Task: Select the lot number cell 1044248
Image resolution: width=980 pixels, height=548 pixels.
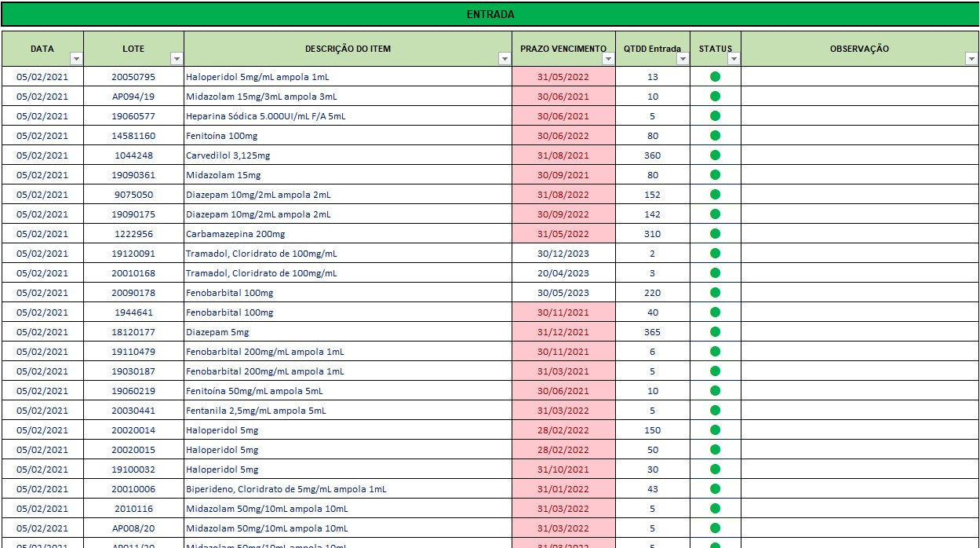Action: click(133, 155)
